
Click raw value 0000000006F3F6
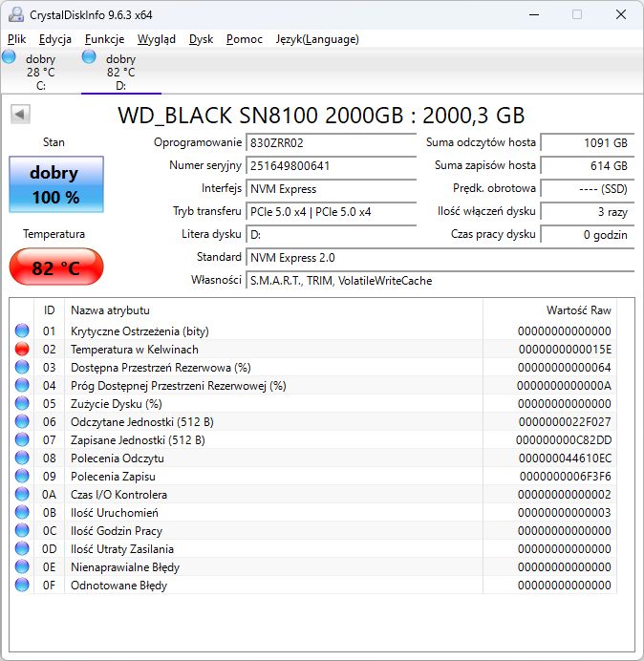pos(565,477)
